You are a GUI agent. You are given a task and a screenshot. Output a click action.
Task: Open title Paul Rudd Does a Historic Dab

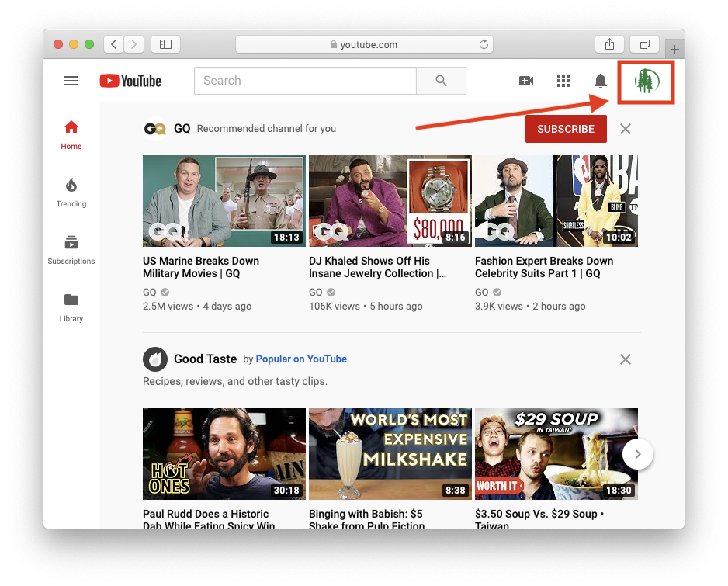[209, 518]
